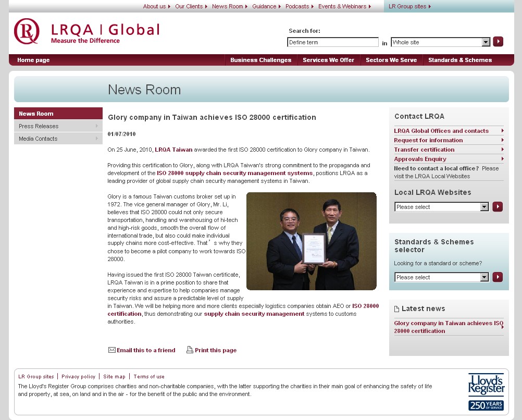
Task: Open the Terms of use footer link
Action: click(149, 376)
